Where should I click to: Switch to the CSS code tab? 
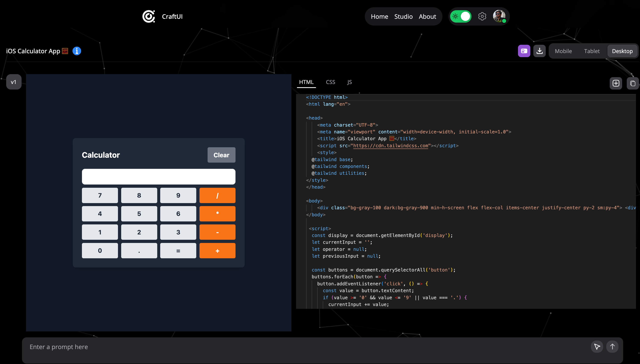pyautogui.click(x=330, y=82)
